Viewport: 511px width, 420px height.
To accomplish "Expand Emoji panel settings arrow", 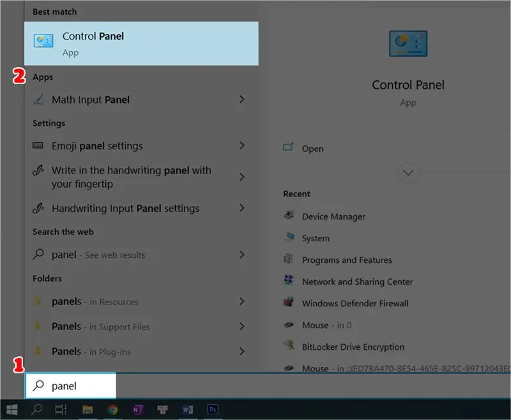I will tap(241, 146).
